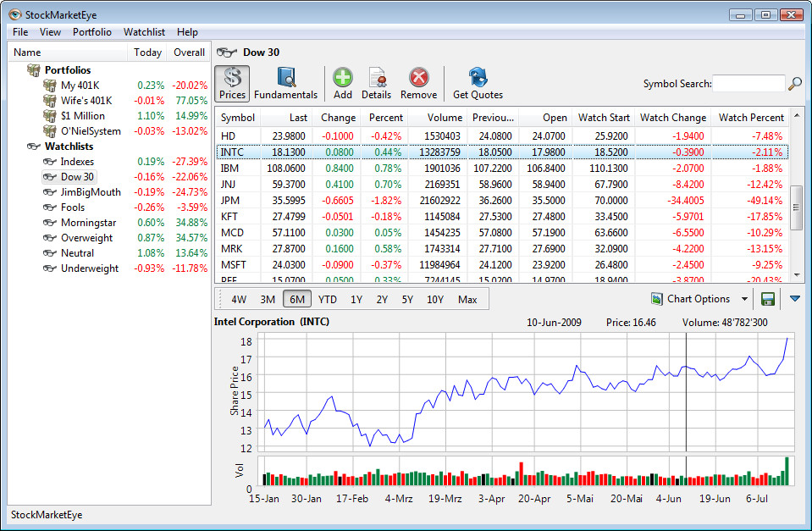Select the HD row in the table
812x531 pixels.
(x=502, y=136)
